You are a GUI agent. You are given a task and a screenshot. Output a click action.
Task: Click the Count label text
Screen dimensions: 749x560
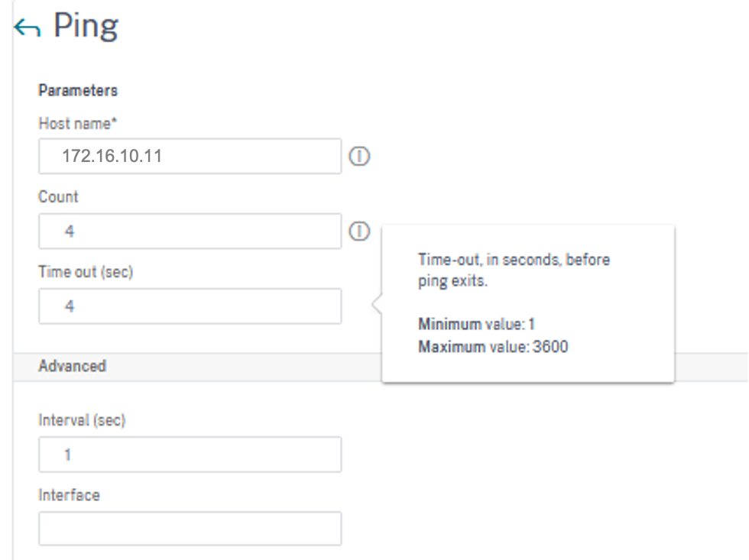pos(59,196)
